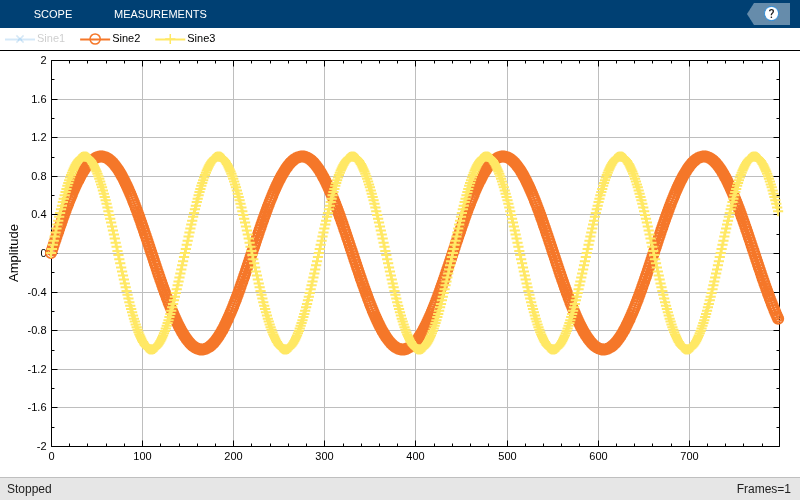Click the Stopped status indicator
Screen dimensions: 800x500
(x=29, y=489)
